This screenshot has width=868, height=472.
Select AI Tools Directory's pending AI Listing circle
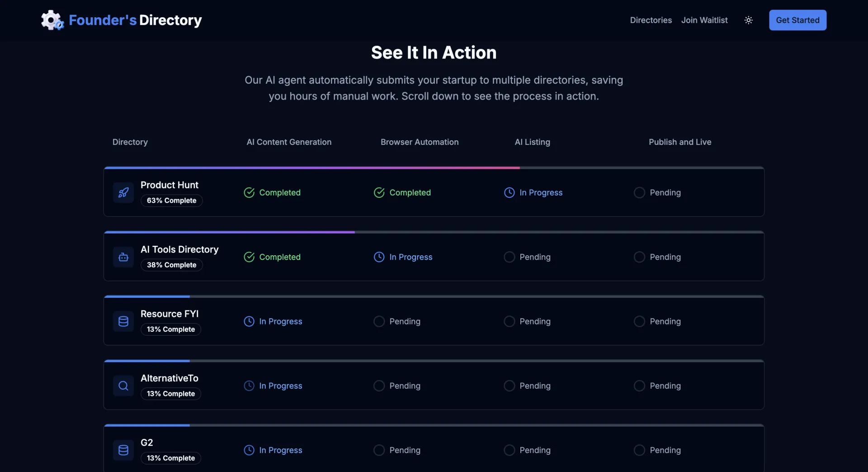tap(509, 257)
